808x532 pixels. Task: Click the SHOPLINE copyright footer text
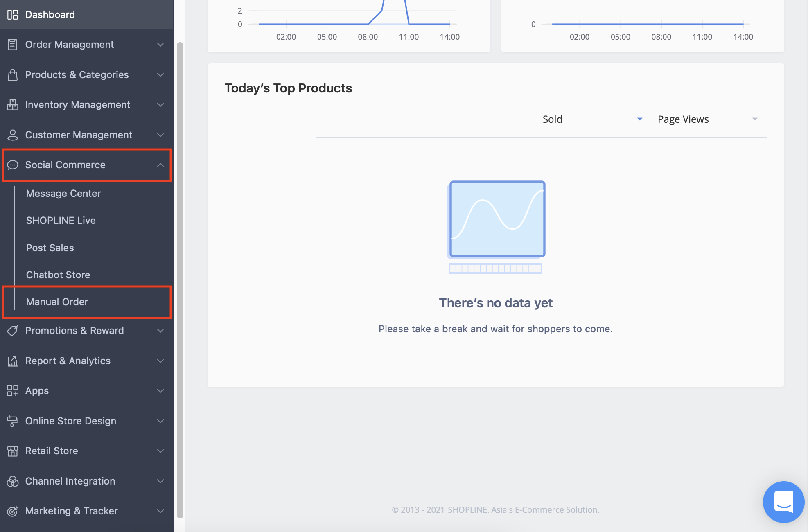click(496, 510)
